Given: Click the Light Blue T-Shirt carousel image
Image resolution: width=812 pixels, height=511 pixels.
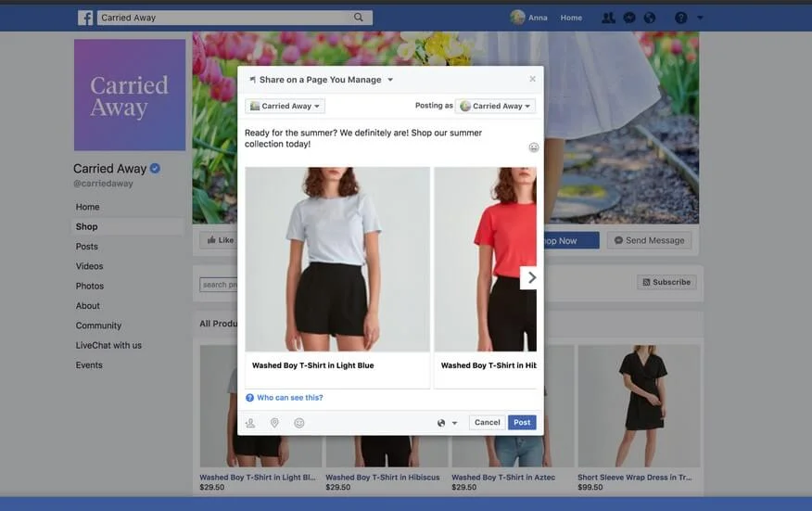Looking at the screenshot, I should click(337, 259).
